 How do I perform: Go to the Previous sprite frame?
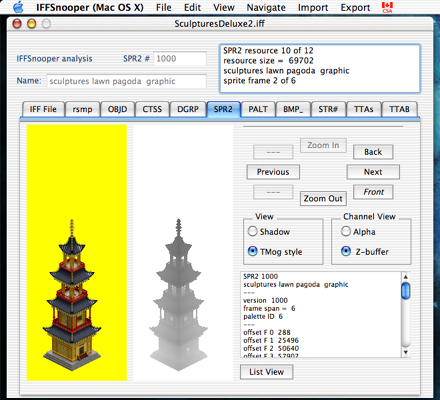pyautogui.click(x=273, y=172)
